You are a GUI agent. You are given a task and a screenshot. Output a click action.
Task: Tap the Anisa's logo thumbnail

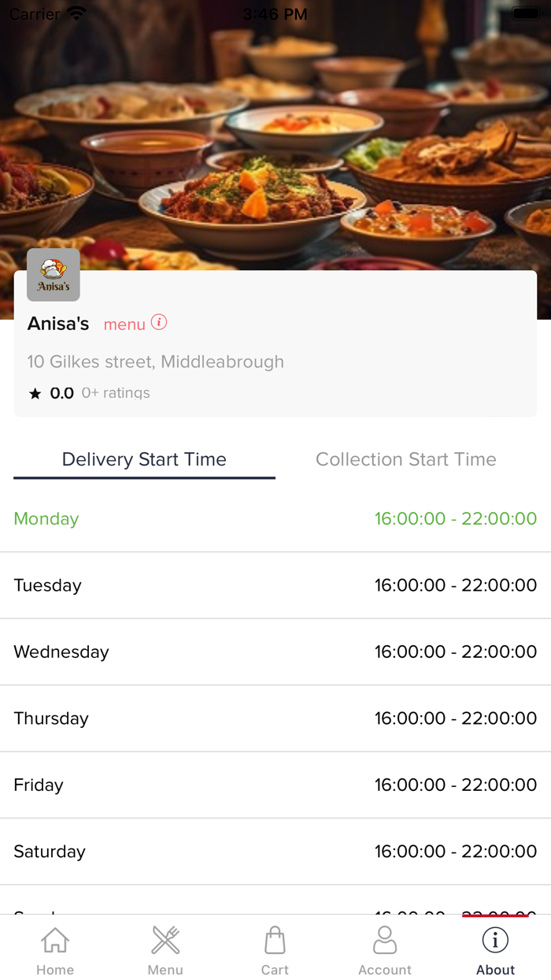point(53,275)
